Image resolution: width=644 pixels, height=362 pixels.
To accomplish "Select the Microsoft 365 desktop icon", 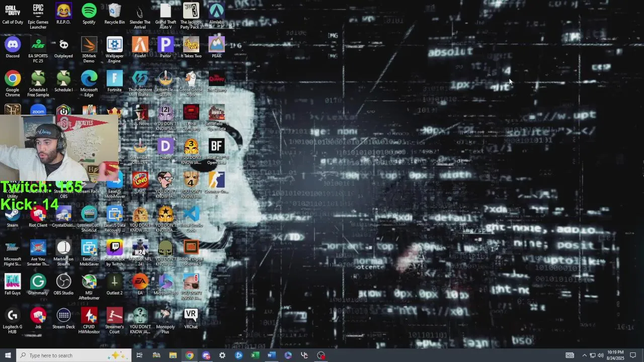I will 166,284.
